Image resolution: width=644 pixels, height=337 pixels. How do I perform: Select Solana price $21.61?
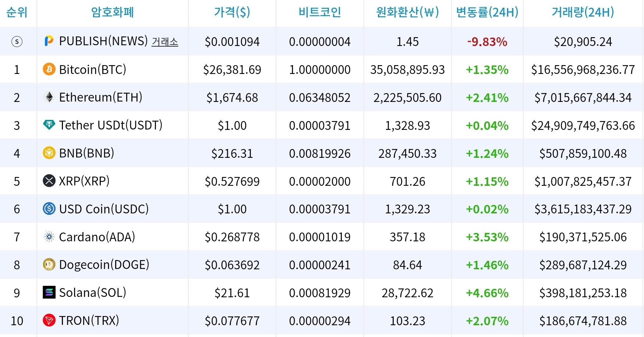(232, 293)
